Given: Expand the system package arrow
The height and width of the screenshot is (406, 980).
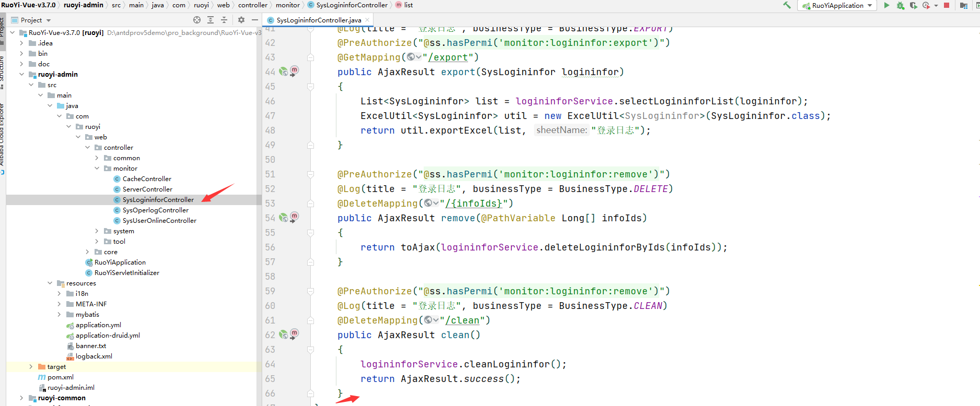Looking at the screenshot, I should pos(97,231).
